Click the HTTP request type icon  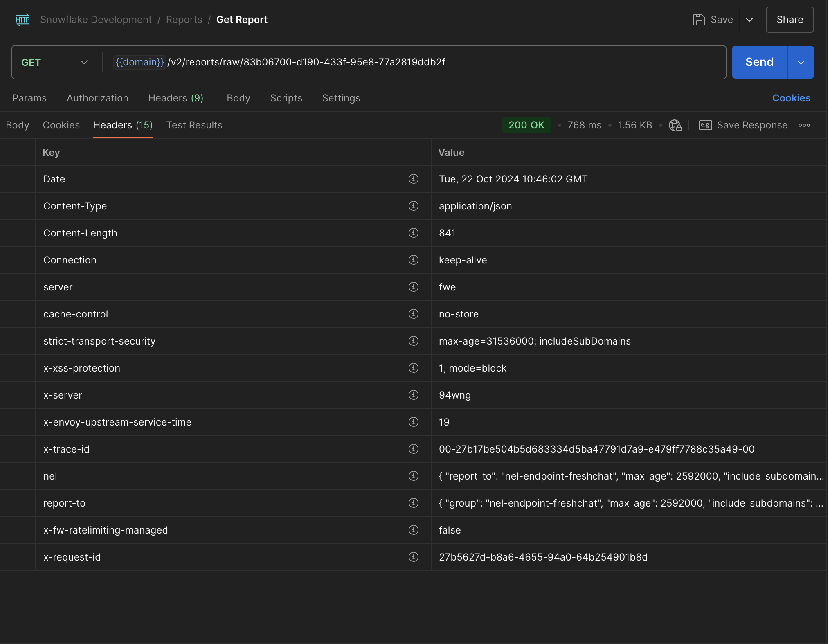[23, 20]
